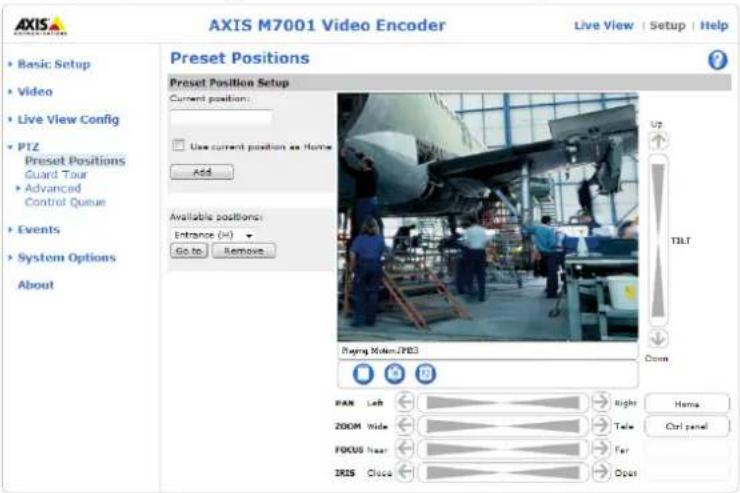Open the Setup page

pos(667,25)
